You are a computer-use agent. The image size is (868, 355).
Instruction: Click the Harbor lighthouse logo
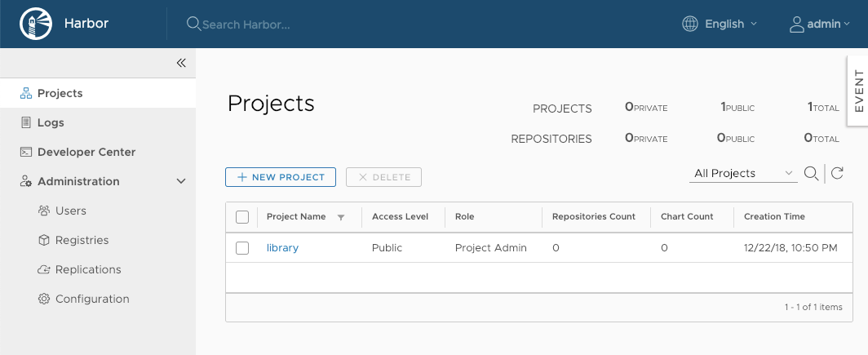(x=34, y=24)
